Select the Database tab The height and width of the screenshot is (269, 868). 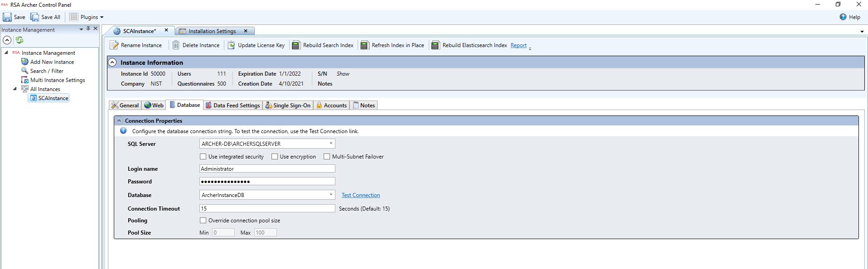click(x=184, y=105)
